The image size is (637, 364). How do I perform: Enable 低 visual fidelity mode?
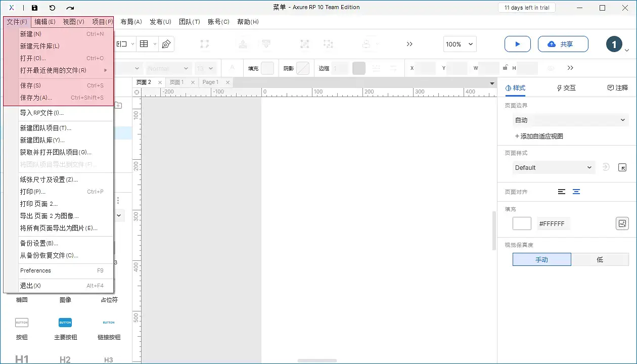click(600, 259)
